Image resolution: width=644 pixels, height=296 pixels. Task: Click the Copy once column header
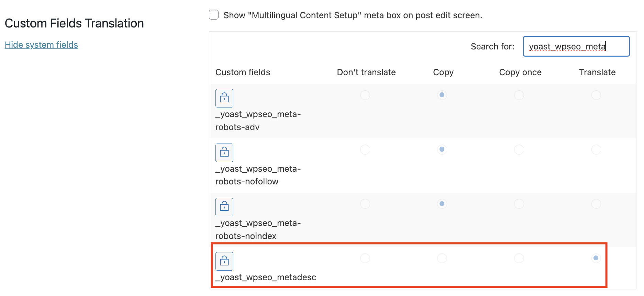520,72
